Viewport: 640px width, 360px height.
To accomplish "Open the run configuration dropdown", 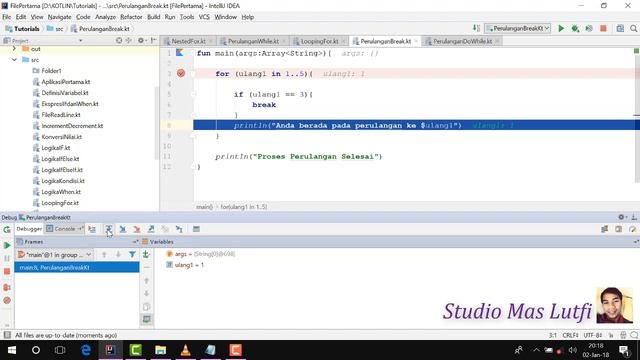I will coord(518,28).
